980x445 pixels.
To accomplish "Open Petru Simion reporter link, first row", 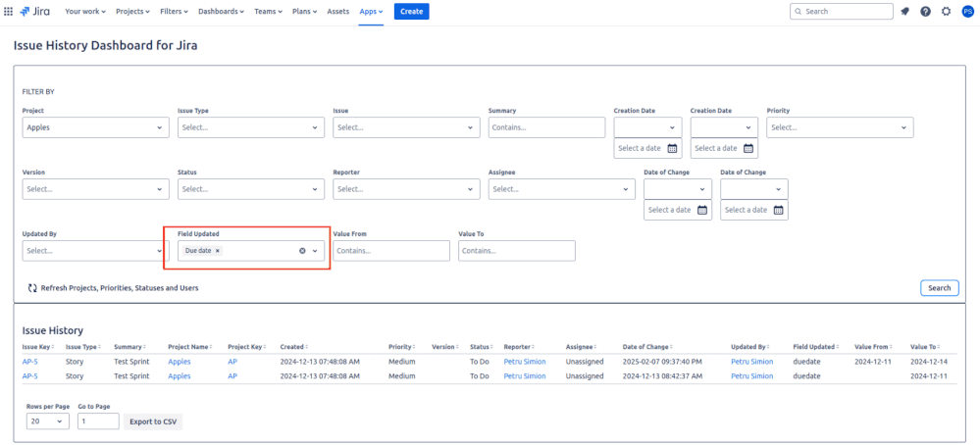I will coord(525,362).
